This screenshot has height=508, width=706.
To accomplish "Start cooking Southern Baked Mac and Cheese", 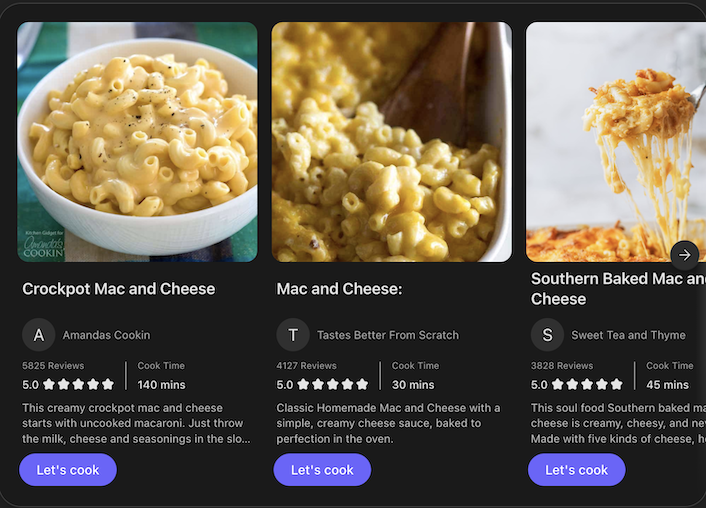I will pos(576,469).
